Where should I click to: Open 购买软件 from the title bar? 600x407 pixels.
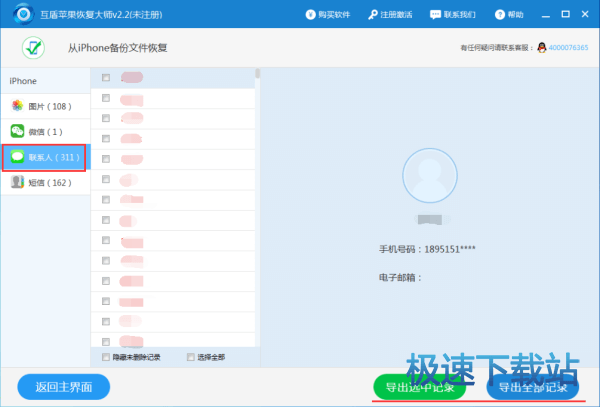328,15
